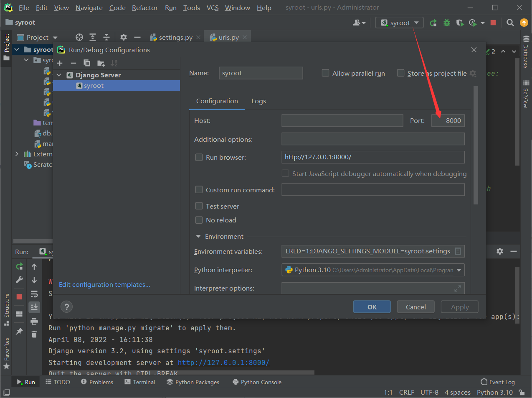
Task: Enable Allow parallel run checkbox
Action: [x=325, y=73]
